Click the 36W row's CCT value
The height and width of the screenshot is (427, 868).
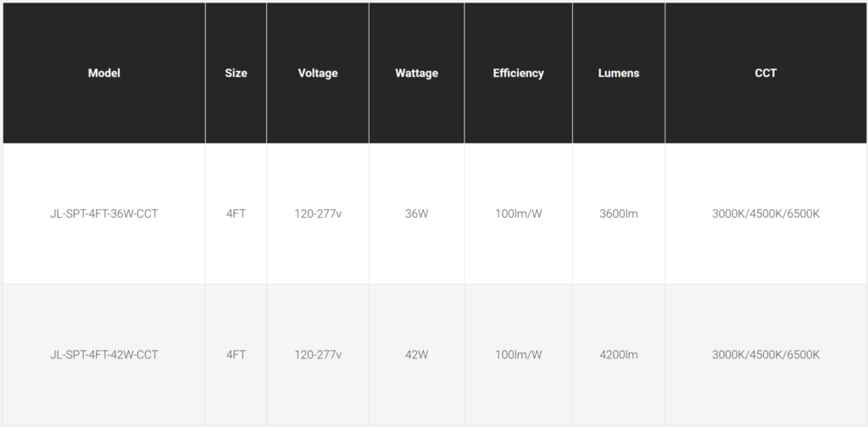click(x=765, y=213)
